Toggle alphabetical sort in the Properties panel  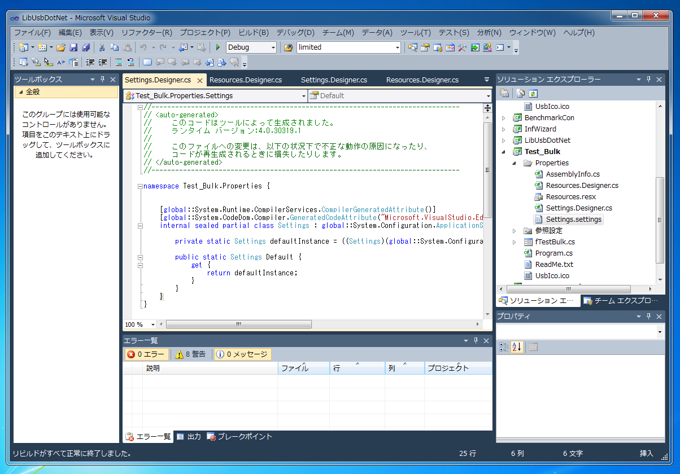point(517,347)
